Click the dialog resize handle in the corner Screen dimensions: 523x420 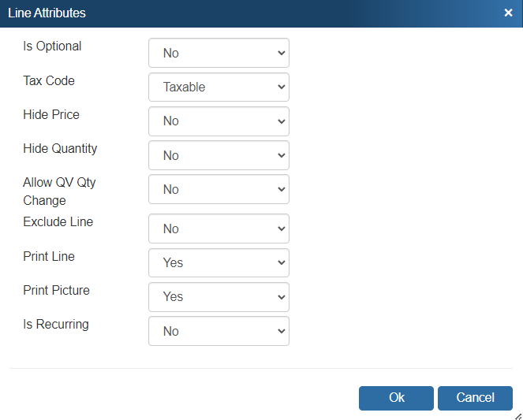(x=517, y=415)
